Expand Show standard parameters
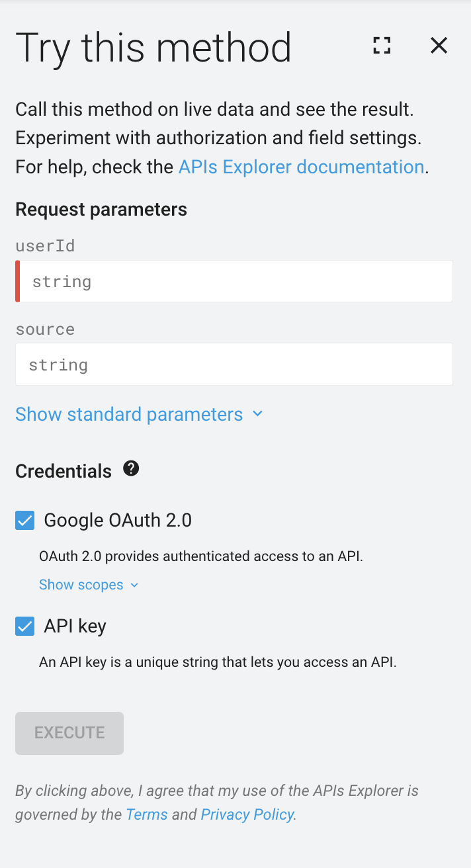Viewport: 471px width, 868px height. pyautogui.click(x=128, y=413)
